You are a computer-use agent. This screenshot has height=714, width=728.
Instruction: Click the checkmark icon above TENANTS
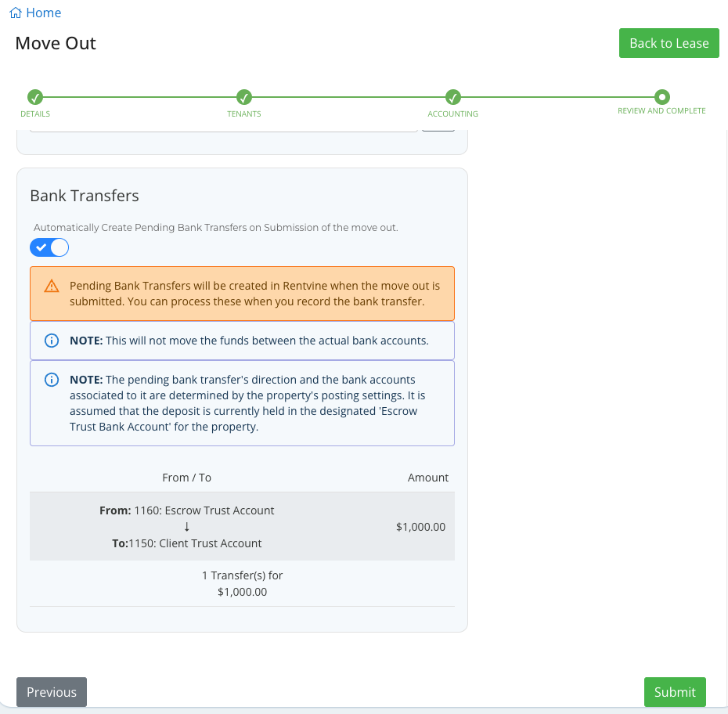coord(243,98)
